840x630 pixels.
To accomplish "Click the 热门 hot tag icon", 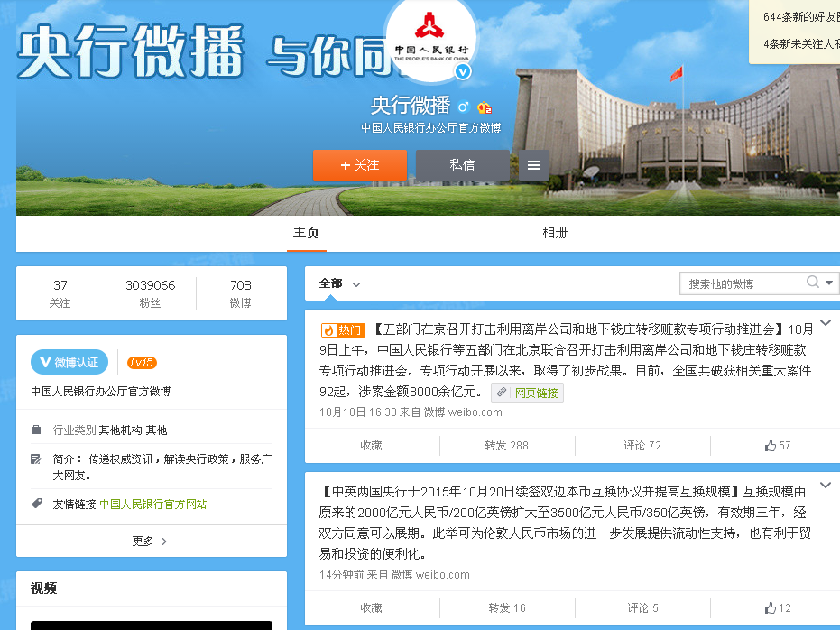I will 343,330.
